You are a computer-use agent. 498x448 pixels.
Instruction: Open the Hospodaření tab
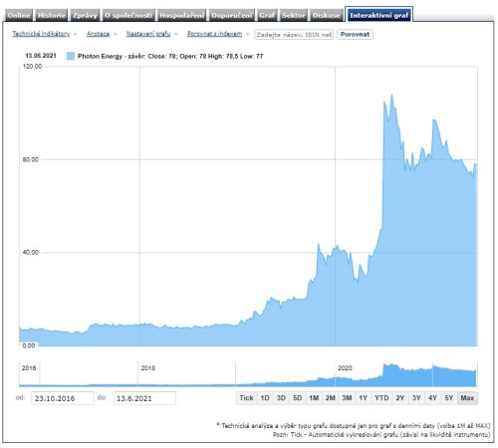(182, 15)
